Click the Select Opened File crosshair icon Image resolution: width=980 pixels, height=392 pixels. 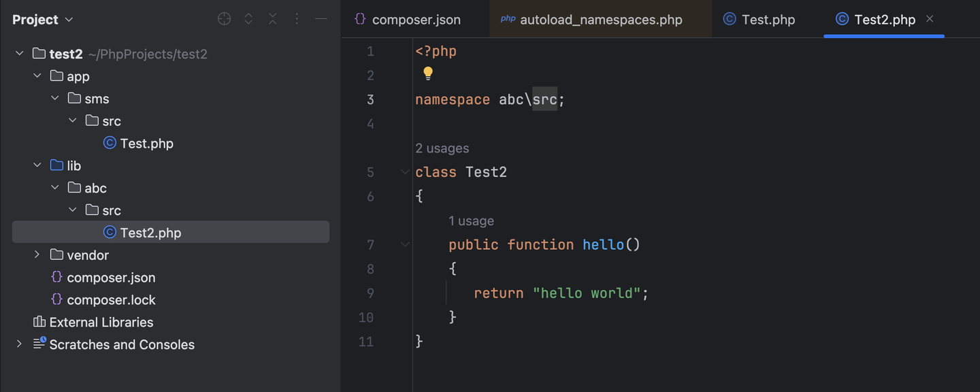(224, 18)
